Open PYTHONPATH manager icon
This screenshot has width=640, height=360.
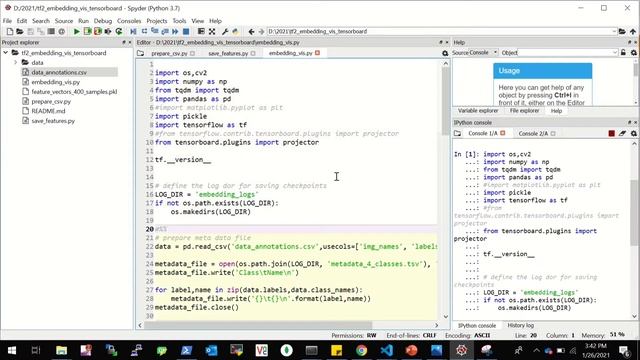pos(235,31)
